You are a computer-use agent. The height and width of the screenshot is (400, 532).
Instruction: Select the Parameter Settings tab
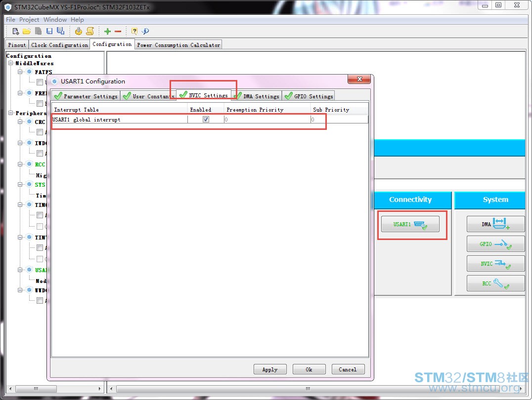pos(86,96)
